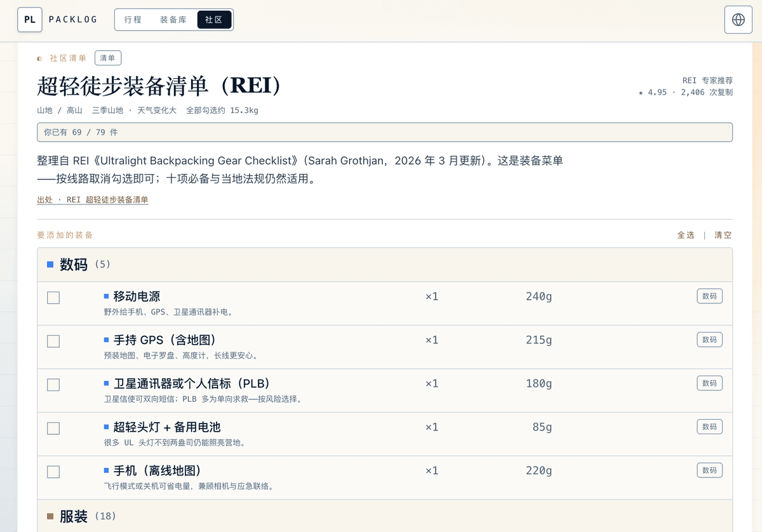The image size is (762, 532).
Task: Click the 手机（离线地图）item title
Action: (157, 470)
